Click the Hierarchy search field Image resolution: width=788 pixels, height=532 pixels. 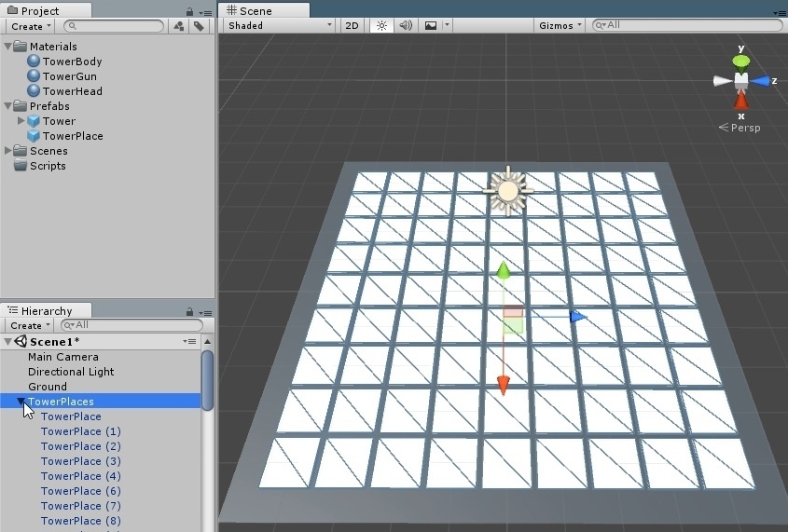(x=131, y=325)
